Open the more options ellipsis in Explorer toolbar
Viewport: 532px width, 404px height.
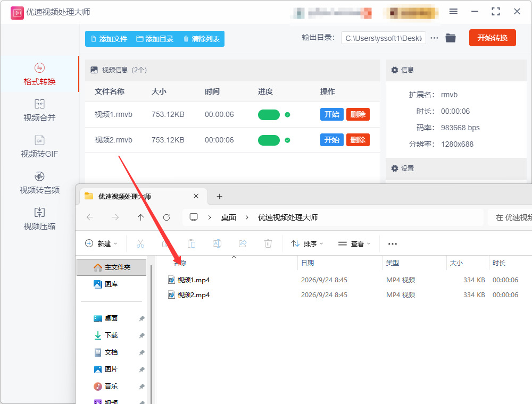tap(392, 243)
